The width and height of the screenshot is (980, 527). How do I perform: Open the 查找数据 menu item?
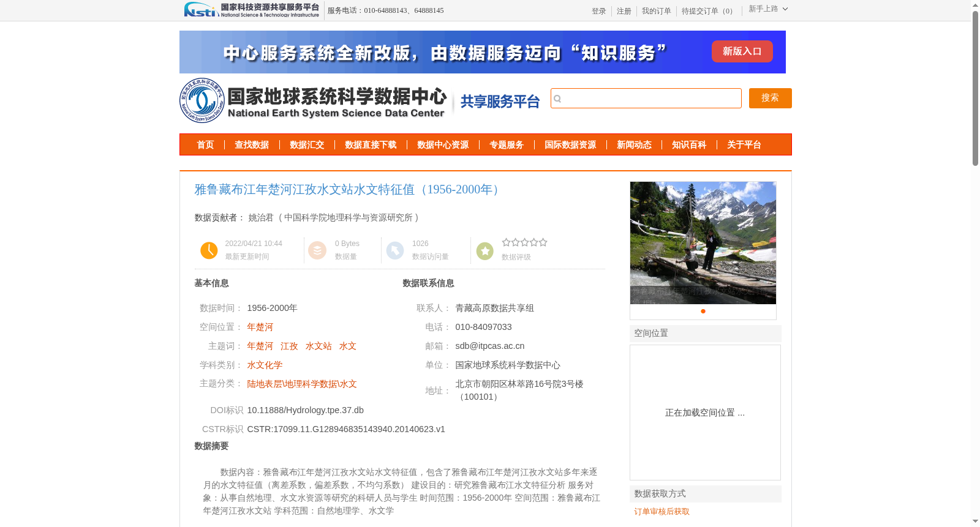pos(252,145)
